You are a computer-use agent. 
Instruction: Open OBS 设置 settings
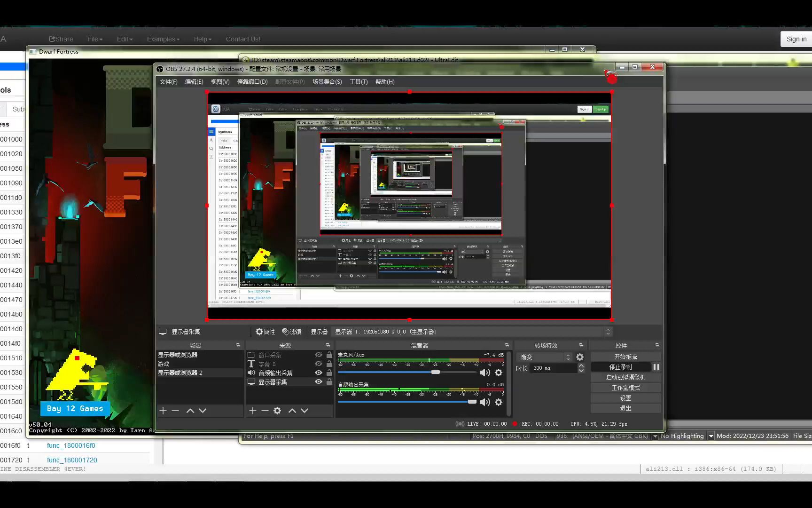(x=625, y=398)
